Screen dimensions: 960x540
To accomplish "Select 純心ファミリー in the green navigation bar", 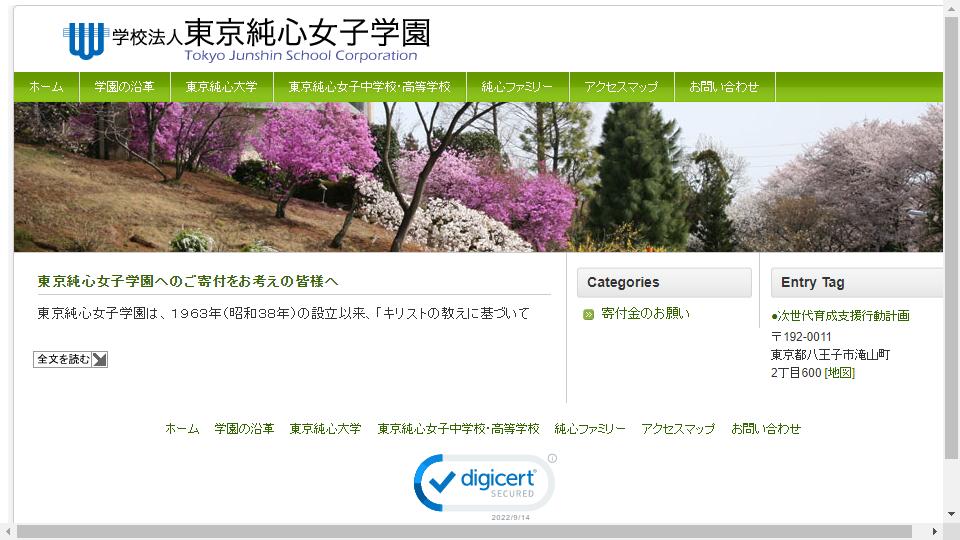I will click(517, 87).
